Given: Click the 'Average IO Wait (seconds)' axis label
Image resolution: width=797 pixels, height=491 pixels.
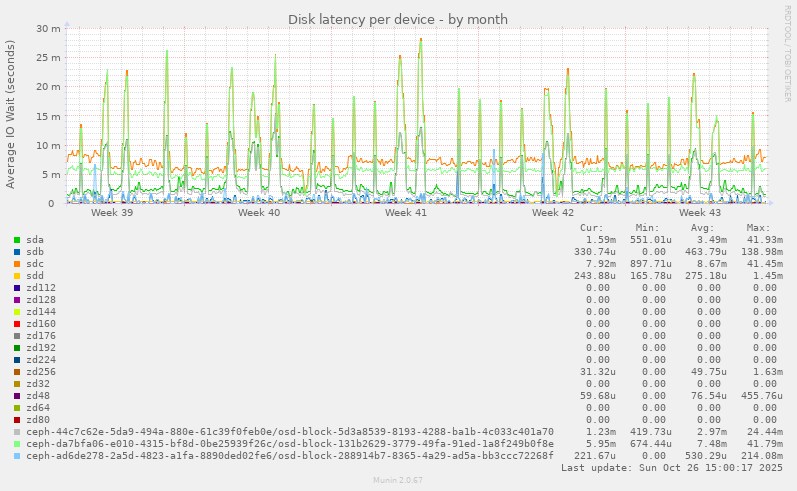Looking at the screenshot, I should click(11, 115).
